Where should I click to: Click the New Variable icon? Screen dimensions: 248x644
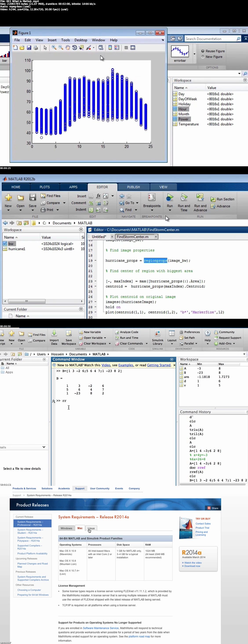pyautogui.click(x=81, y=332)
